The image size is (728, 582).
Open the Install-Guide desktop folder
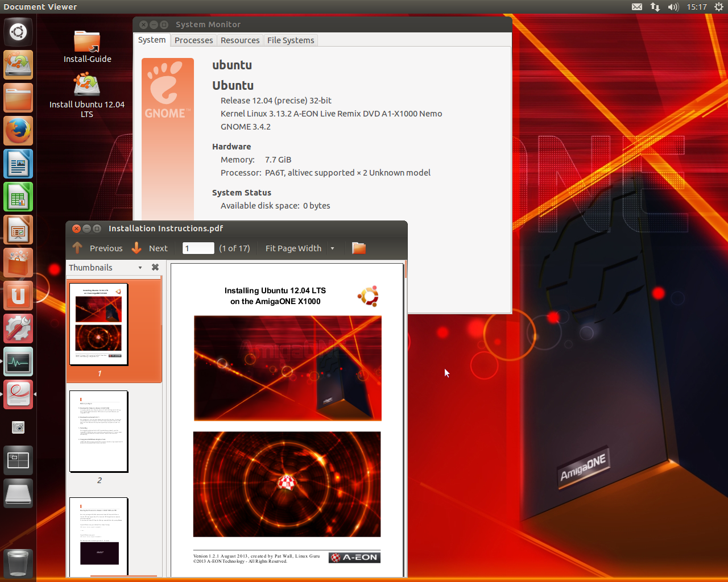87,43
